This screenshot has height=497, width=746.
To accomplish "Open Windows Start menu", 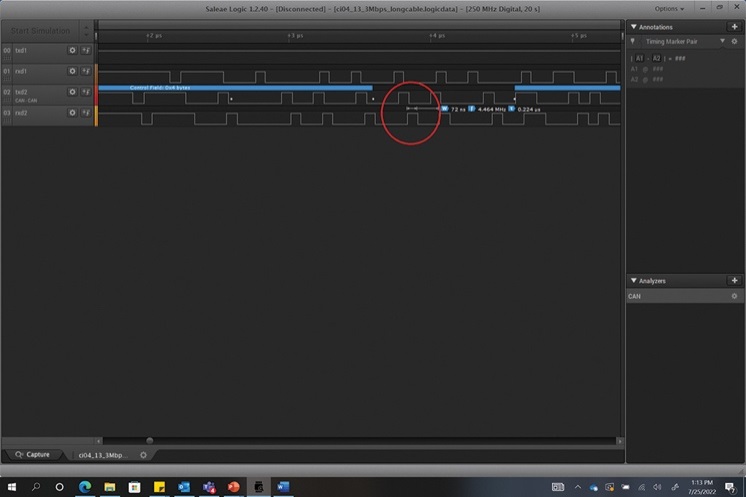I will (x=12, y=487).
